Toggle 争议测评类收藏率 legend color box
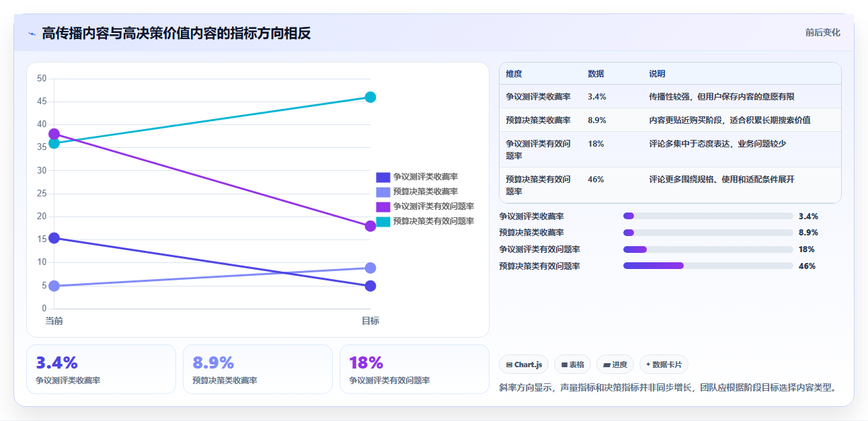The image size is (868, 421). (383, 177)
